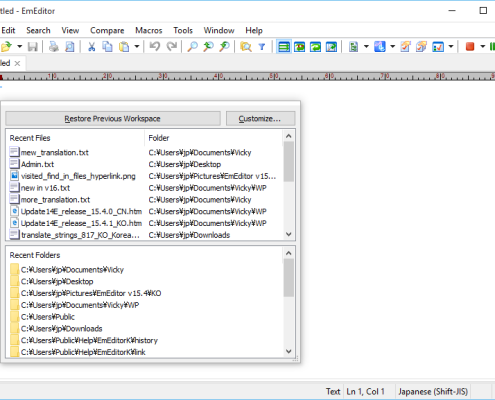Click the Redo arrow icon
The height and width of the screenshot is (400, 495).
click(172, 47)
